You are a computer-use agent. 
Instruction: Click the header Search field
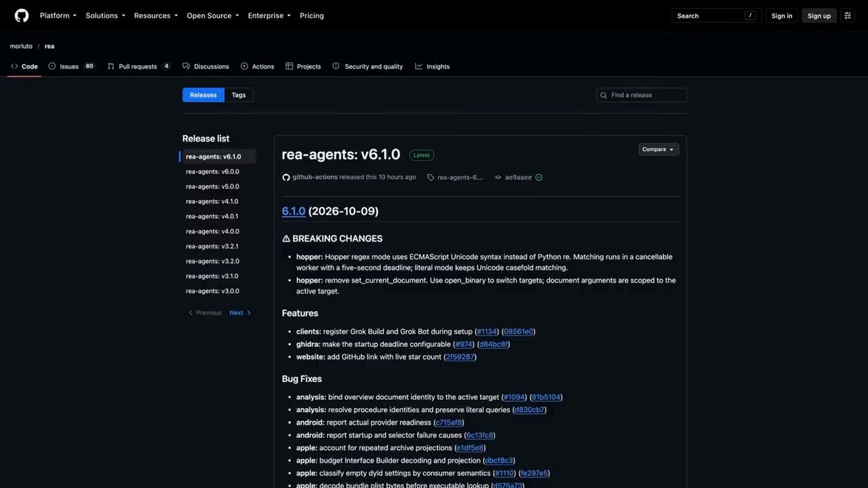[717, 16]
